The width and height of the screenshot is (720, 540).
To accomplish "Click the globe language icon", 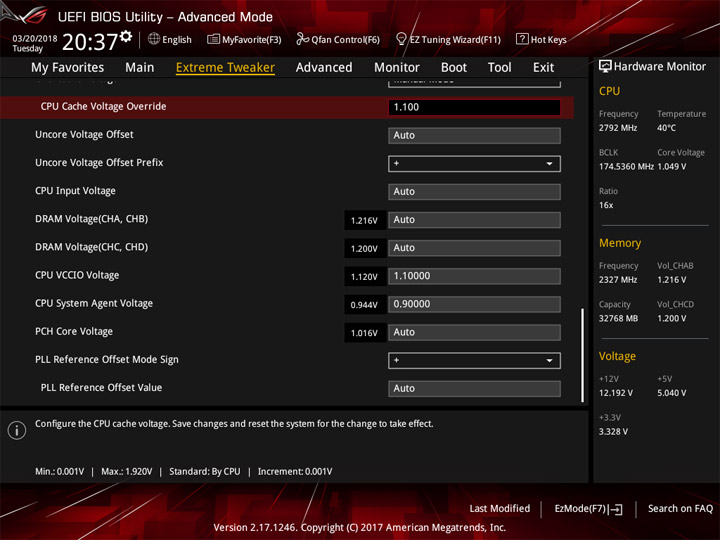I will pyautogui.click(x=154, y=39).
